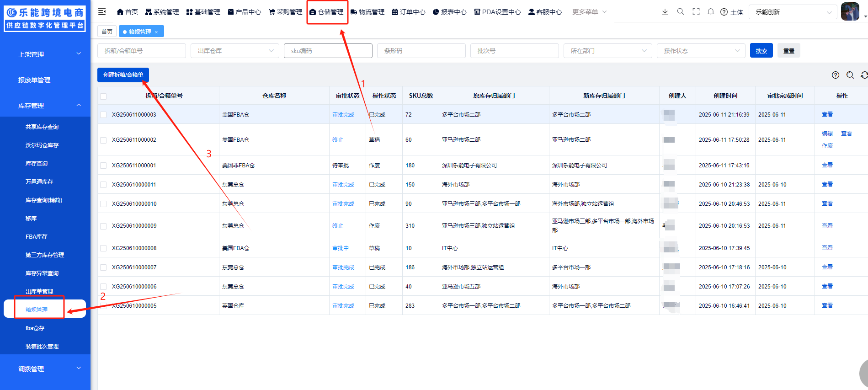This screenshot has height=390, width=868.
Task: Open 所在部门 filter dropdown
Action: tap(608, 51)
